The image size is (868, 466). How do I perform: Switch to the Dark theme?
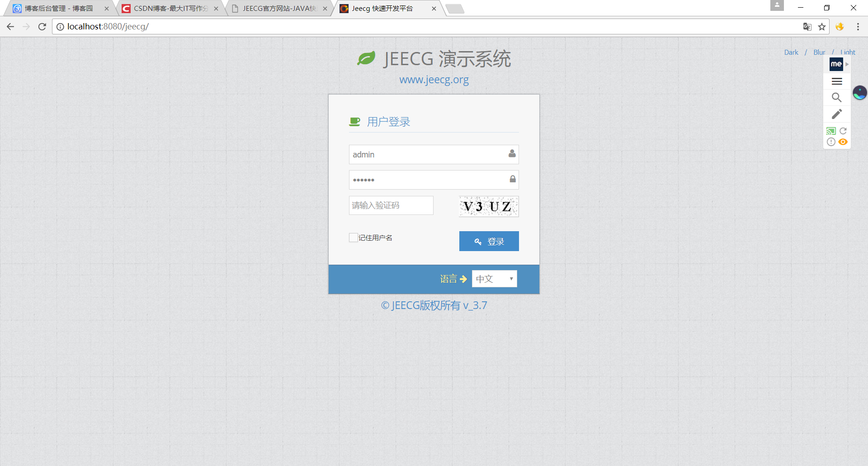[791, 52]
